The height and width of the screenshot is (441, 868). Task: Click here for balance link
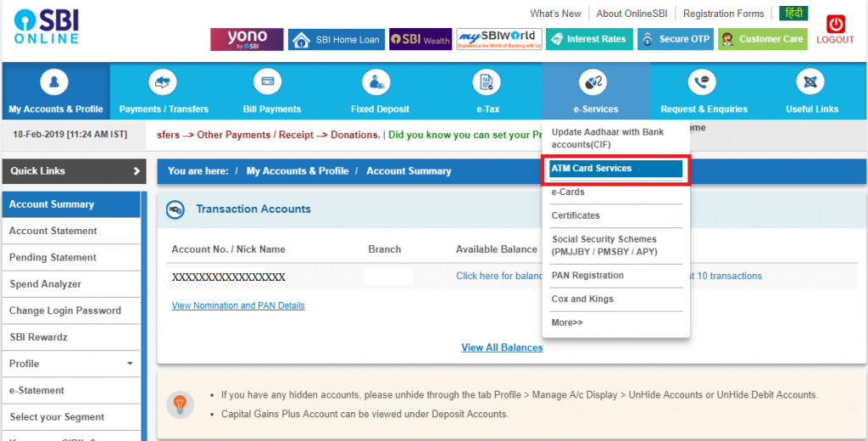pyautogui.click(x=500, y=276)
